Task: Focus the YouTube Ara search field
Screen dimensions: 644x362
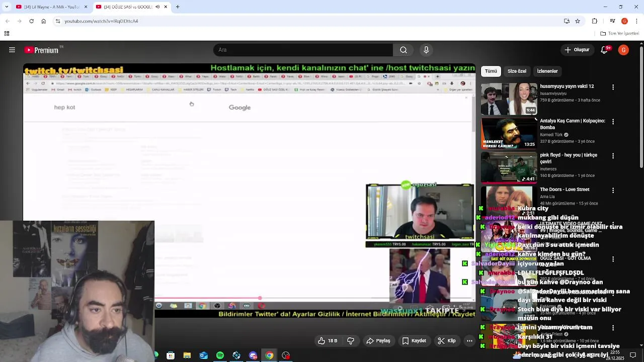Action: [x=303, y=50]
